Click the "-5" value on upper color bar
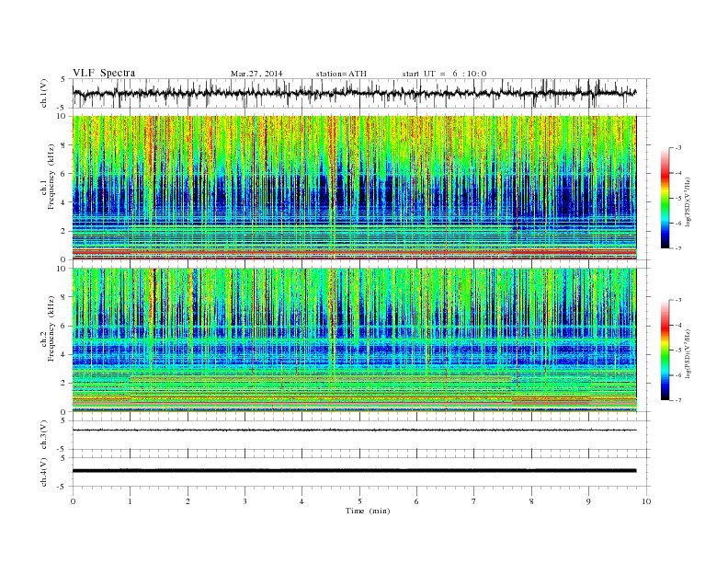 677,199
